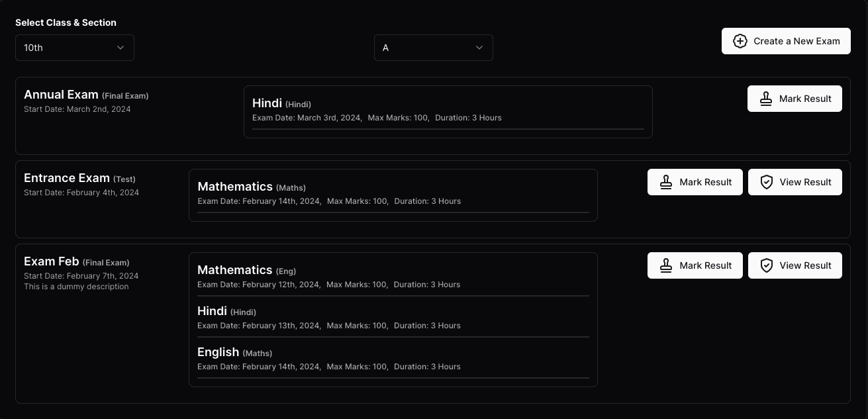Click the shield check icon for Entrance Exam
This screenshot has width=868, height=419.
pyautogui.click(x=767, y=182)
